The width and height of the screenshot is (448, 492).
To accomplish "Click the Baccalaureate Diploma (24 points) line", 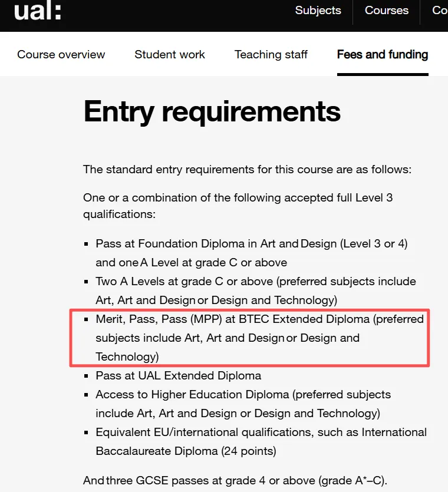I will tap(186, 451).
